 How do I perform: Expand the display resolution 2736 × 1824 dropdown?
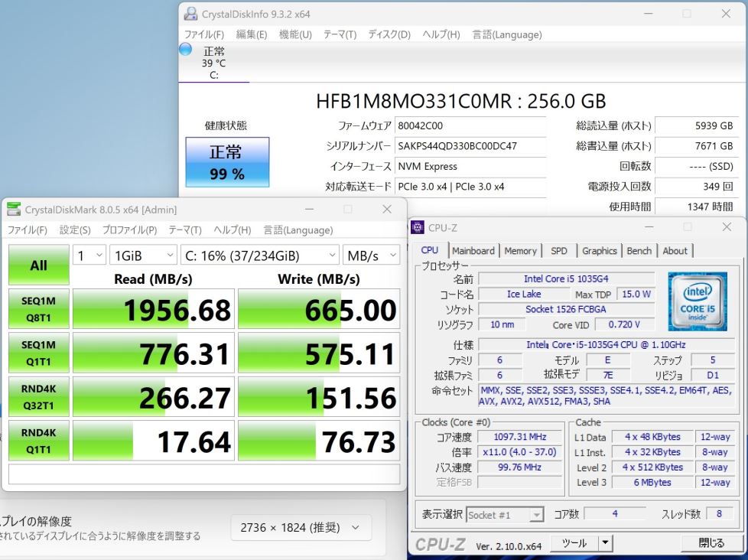[x=301, y=528]
